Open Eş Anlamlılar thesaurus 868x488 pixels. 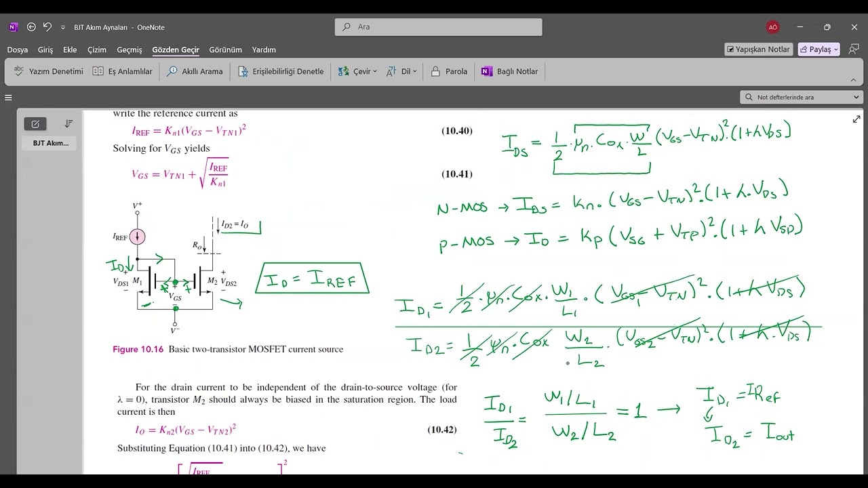122,71
